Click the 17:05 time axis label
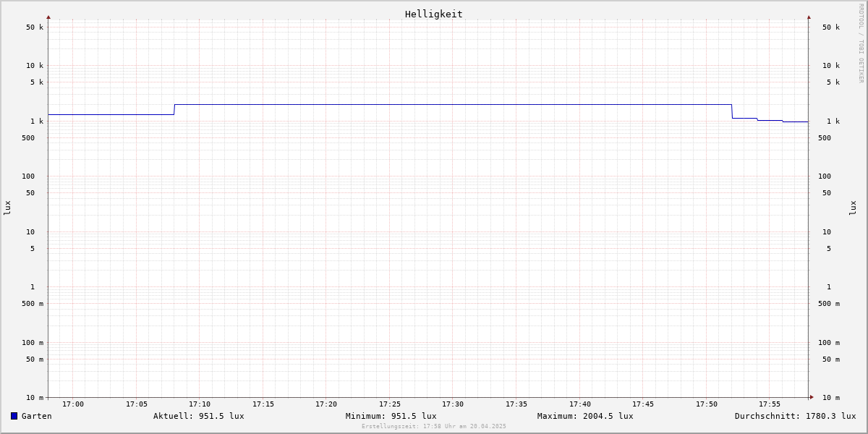The height and width of the screenshot is (434, 868). point(137,404)
